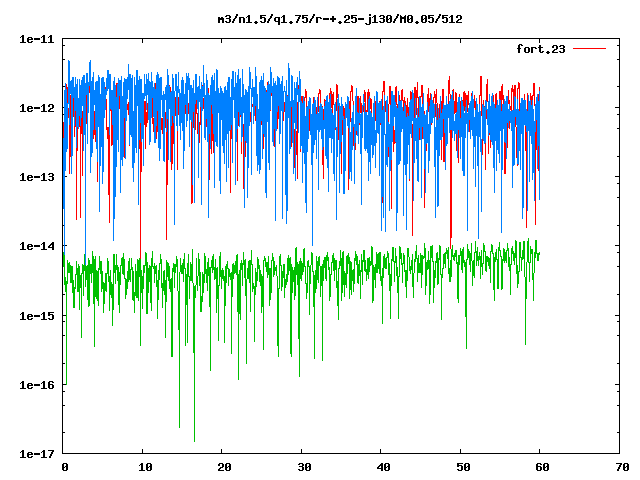Click the y-axis label 1e-12
Viewport: 640px width, 480px height.
[37, 108]
